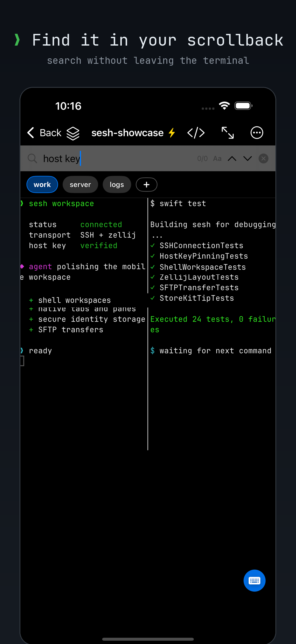Switch to the server tab

click(x=80, y=185)
